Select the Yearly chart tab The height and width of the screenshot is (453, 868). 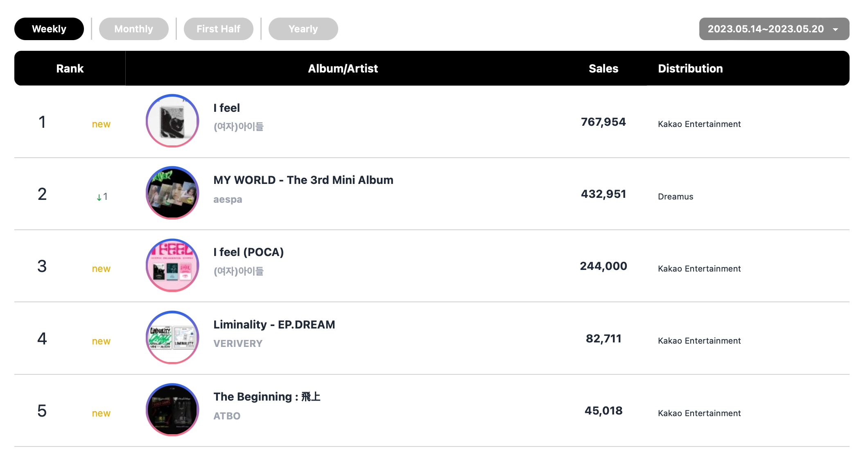click(303, 29)
